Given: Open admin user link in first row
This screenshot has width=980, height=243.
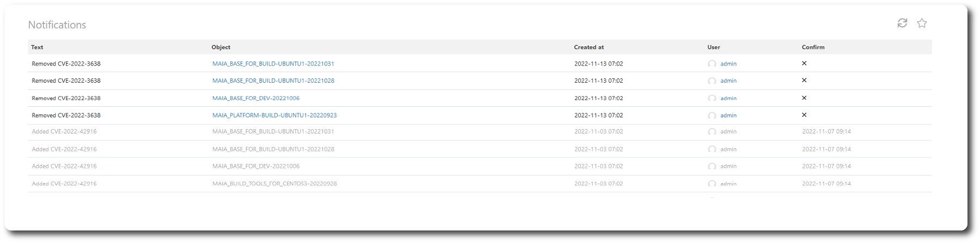Looking at the screenshot, I should tap(728, 64).
